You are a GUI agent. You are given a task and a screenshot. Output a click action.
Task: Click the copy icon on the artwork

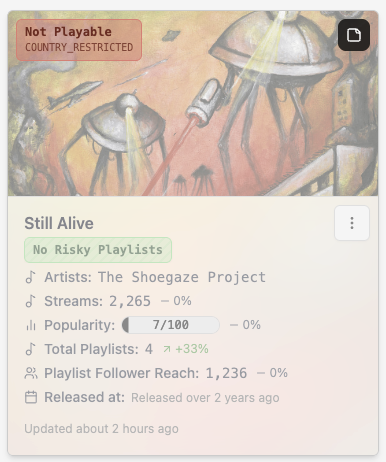click(x=354, y=35)
